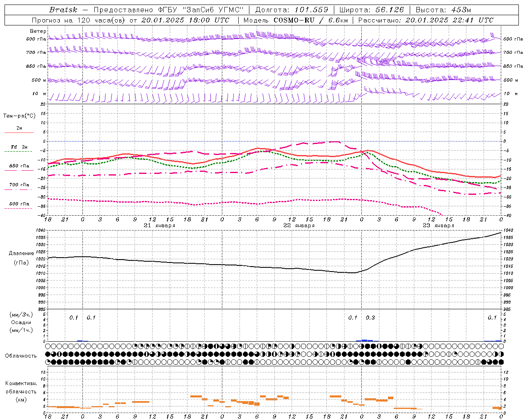Viewport: 525px width, 420px height.
Task: Click the Осадки precipitation panel label
Action: pyautogui.click(x=21, y=322)
